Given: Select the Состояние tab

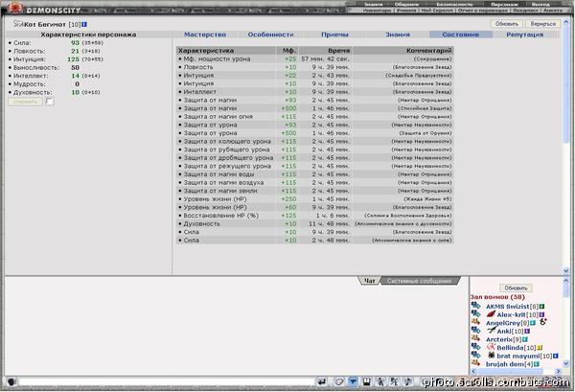Looking at the screenshot, I should (x=461, y=35).
